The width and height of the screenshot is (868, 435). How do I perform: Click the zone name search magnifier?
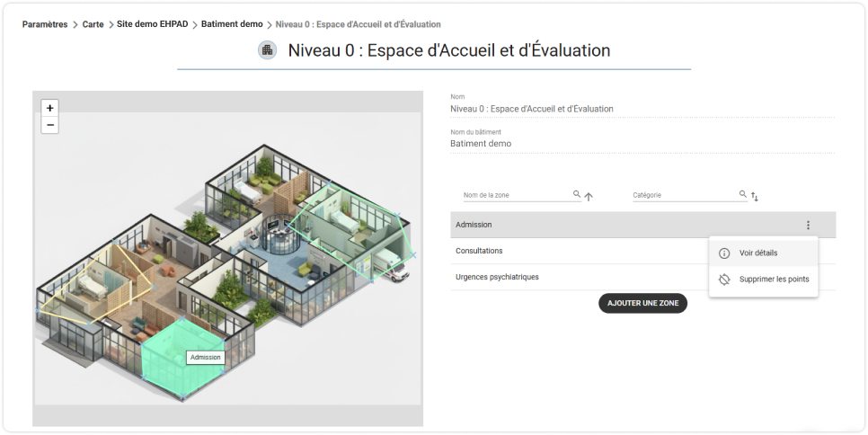click(x=577, y=194)
